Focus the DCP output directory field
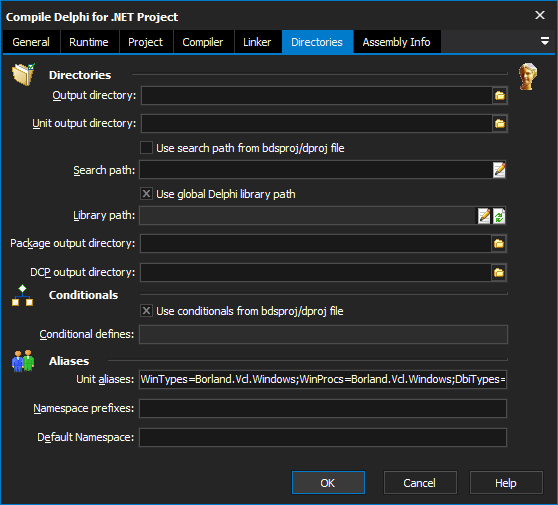Image resolution: width=558 pixels, height=505 pixels. click(x=316, y=273)
